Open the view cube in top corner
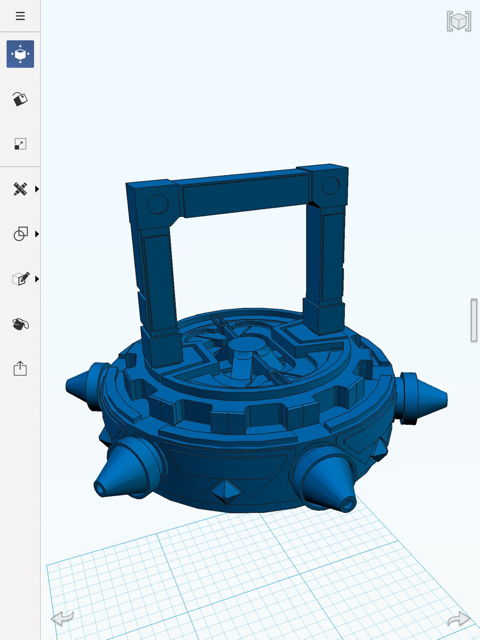The image size is (480, 640). coord(459,21)
